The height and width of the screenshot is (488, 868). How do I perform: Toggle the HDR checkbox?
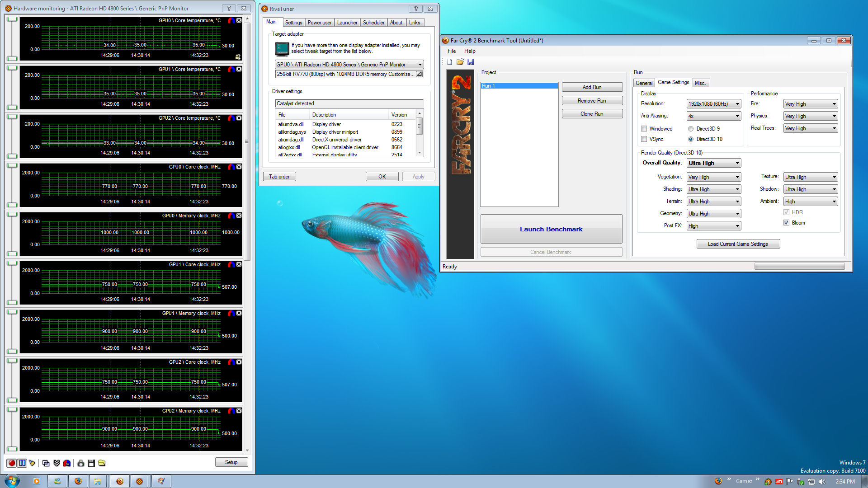pyautogui.click(x=786, y=212)
